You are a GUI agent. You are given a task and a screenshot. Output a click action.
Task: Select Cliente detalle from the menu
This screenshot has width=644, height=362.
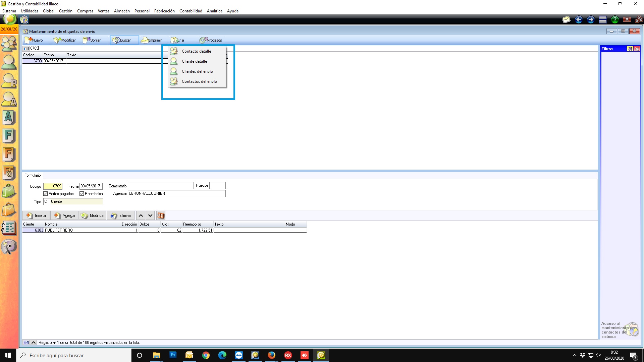[x=197, y=61]
